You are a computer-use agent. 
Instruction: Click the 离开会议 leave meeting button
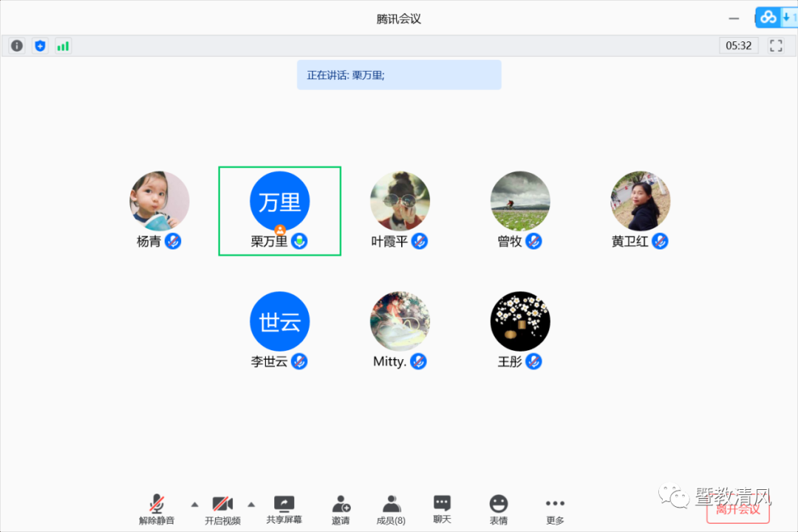pos(737,509)
